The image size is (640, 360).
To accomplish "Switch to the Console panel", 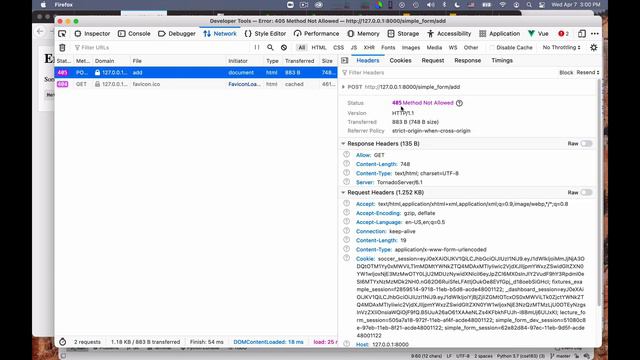I will point(134,34).
